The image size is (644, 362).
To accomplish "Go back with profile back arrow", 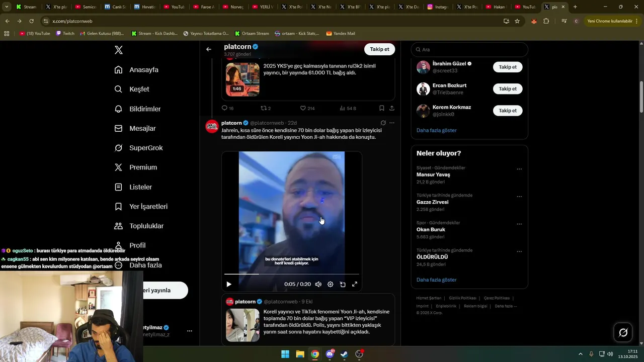I will pyautogui.click(x=209, y=49).
